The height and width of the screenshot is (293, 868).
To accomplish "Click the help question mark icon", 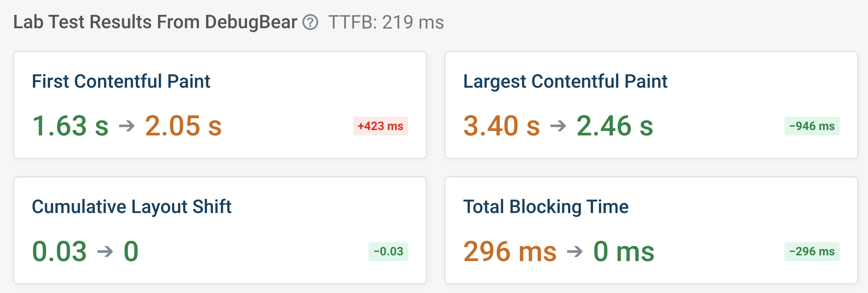I will 310,23.
